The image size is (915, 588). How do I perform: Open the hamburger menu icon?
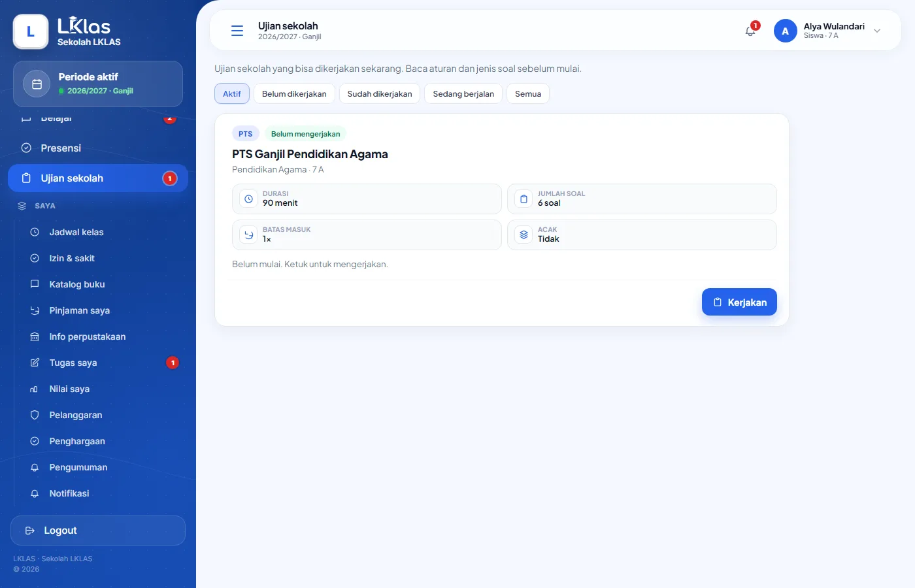pyautogui.click(x=237, y=31)
